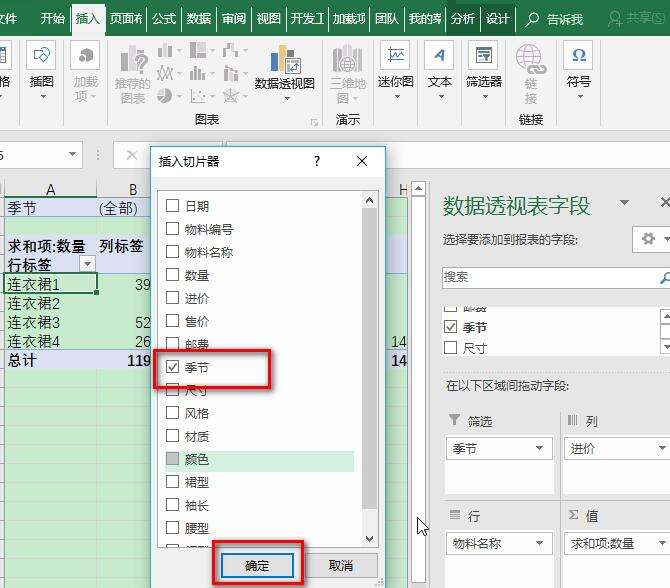The image size is (670, 588).
Task: Click the help question mark in 插入切片器 dialog
Action: coord(317,161)
